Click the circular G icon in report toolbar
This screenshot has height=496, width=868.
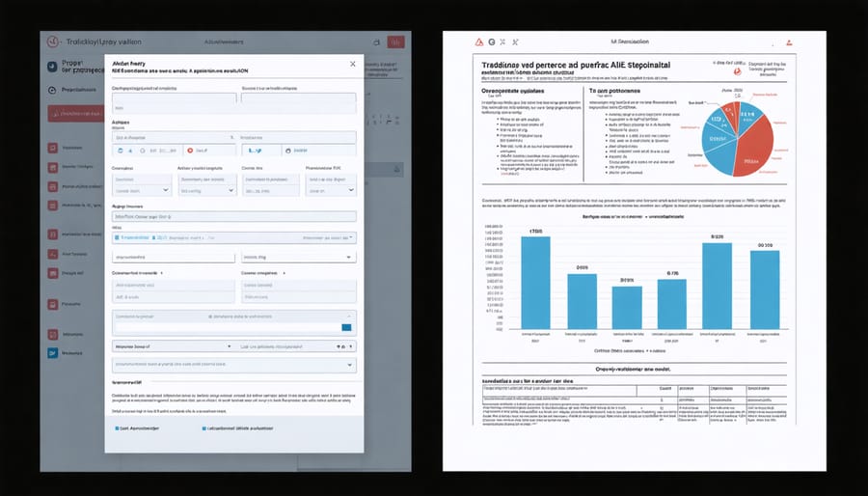click(x=492, y=43)
